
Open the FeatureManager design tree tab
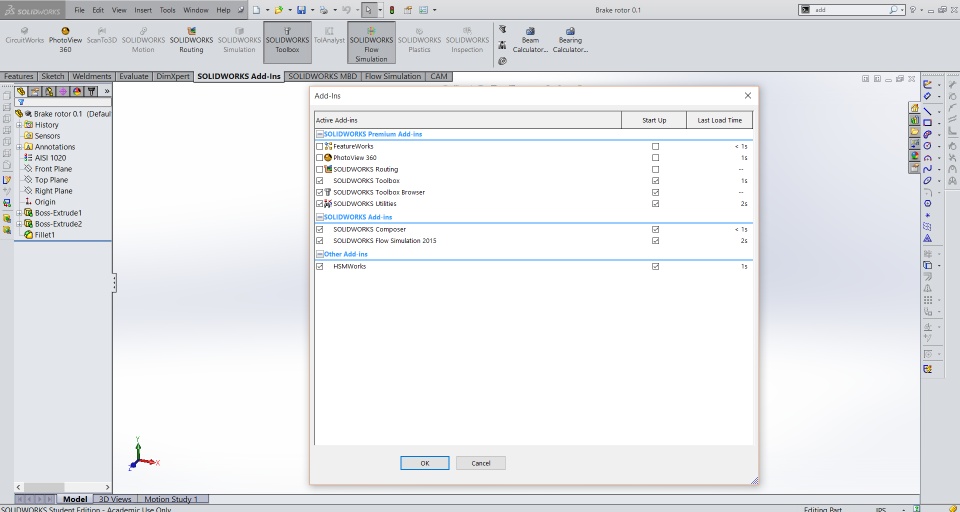[21, 91]
